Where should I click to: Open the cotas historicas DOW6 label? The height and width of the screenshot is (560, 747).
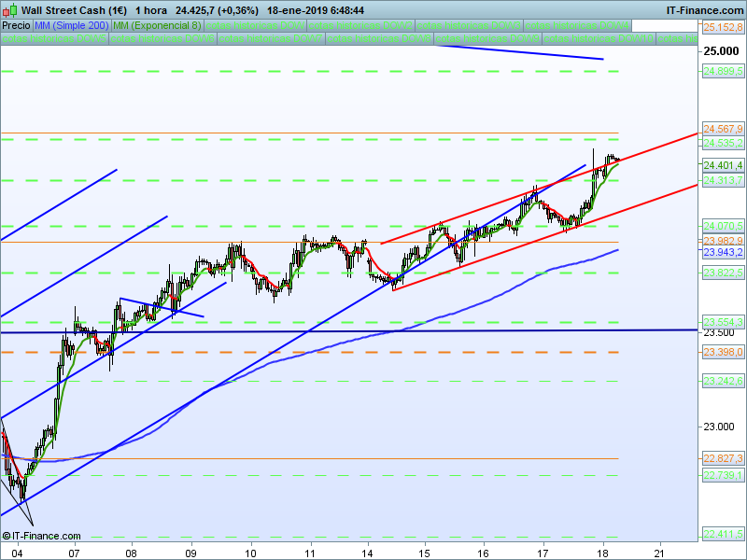pyautogui.click(x=162, y=38)
